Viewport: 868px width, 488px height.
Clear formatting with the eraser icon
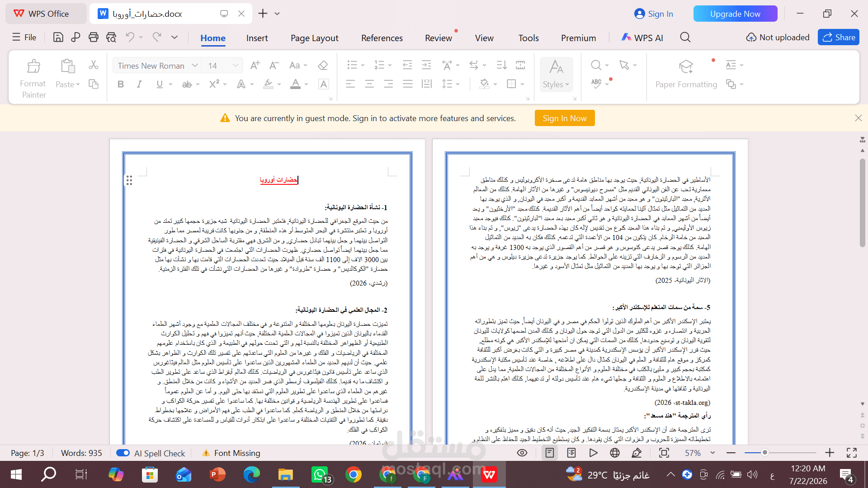pos(323,66)
